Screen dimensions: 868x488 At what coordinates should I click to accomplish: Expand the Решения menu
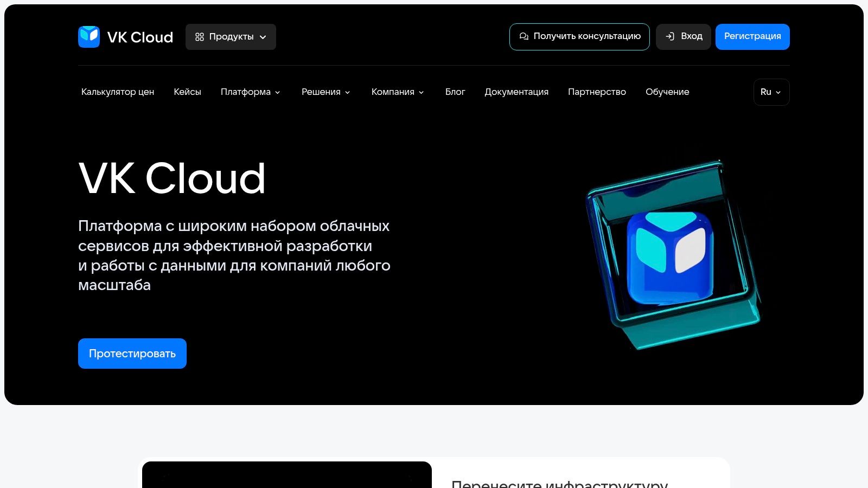(x=326, y=92)
